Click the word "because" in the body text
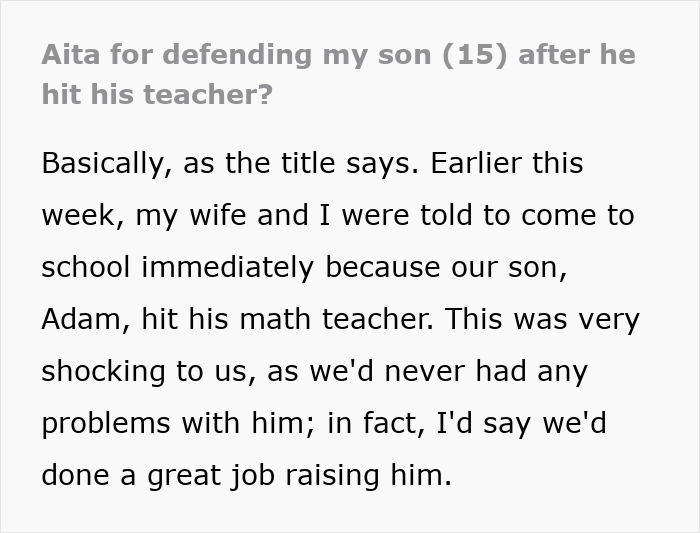 point(383,267)
